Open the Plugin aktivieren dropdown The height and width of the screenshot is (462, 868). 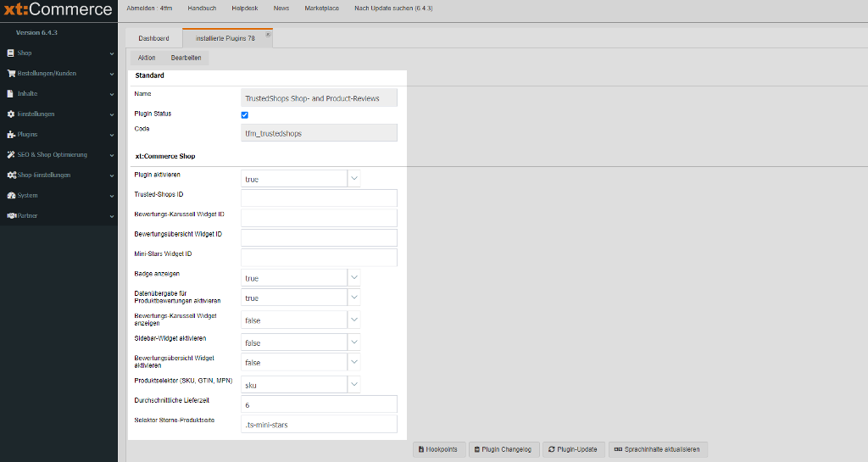[x=354, y=179]
